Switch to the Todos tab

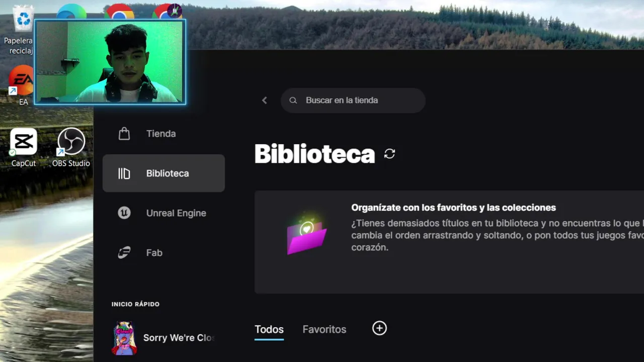point(269,330)
